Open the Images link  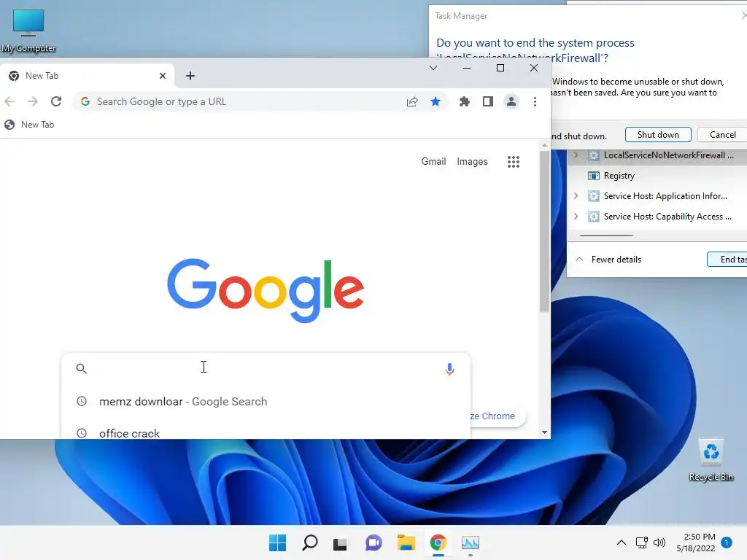coord(472,161)
